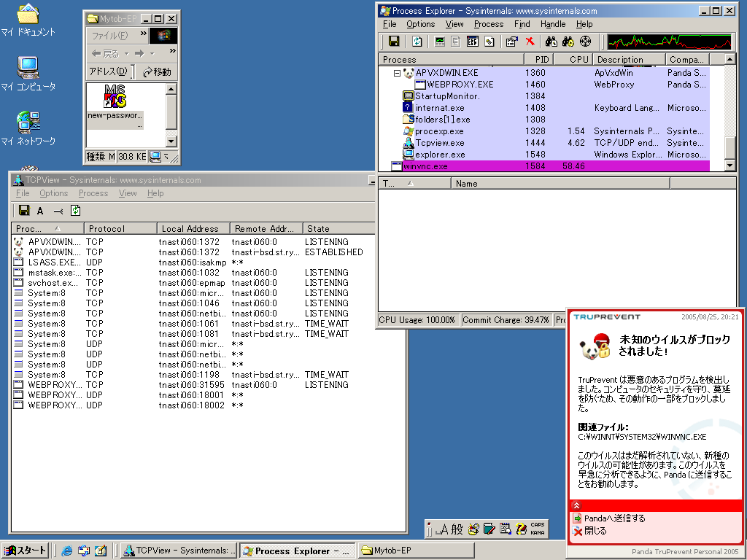Click the red X Kill Process icon
This screenshot has width=747, height=560.
coord(530,42)
